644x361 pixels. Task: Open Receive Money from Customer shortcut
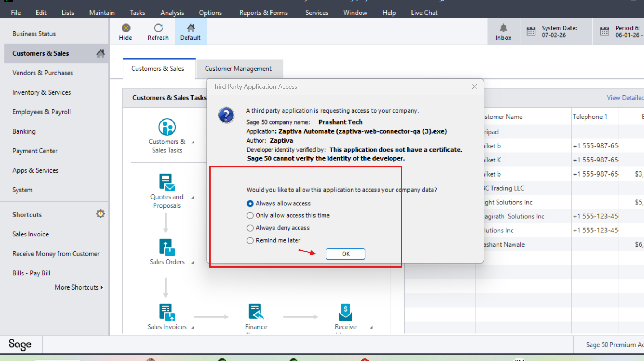click(56, 254)
